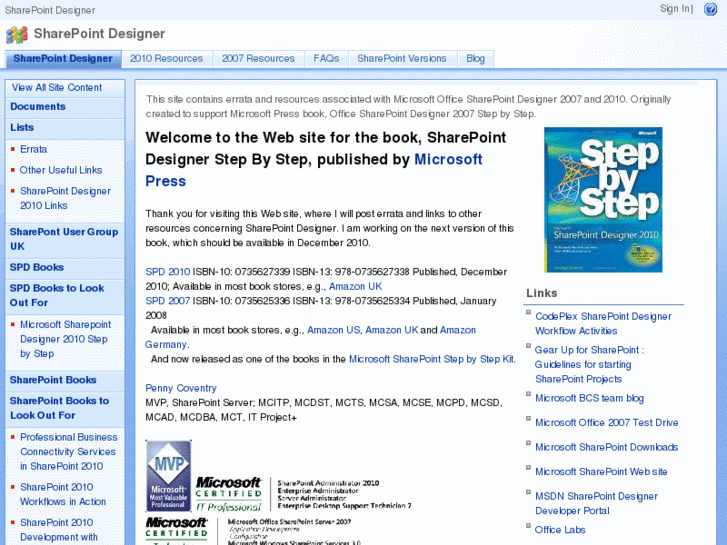
Task: Open Microsoft Sharepoint Designer 2010 Step by Step
Action: [x=65, y=339]
